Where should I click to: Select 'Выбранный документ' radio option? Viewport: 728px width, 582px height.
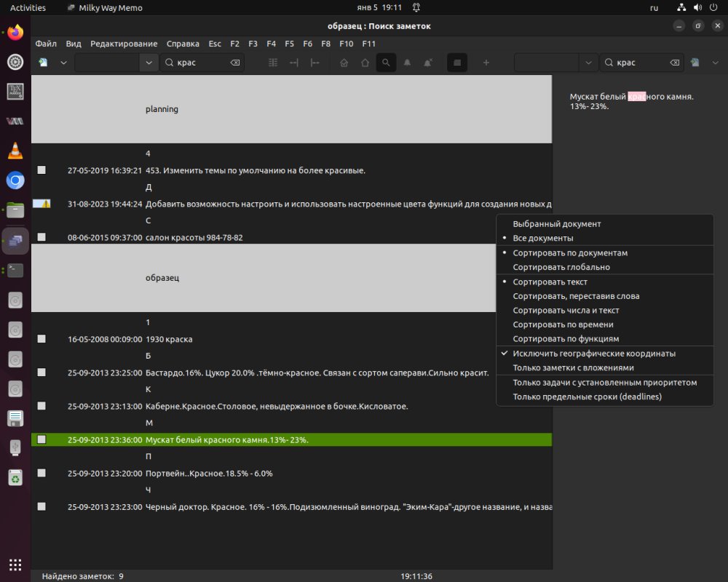[557, 224]
